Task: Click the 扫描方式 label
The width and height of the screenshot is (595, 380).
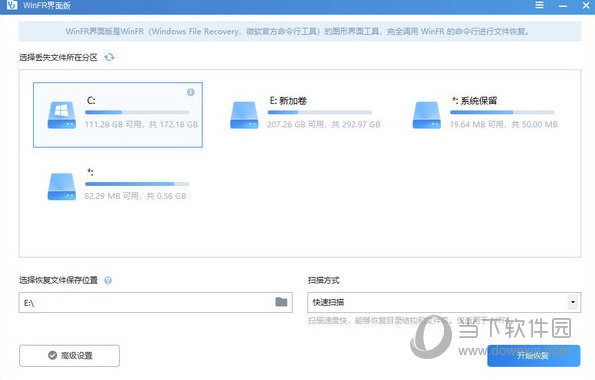Action: click(323, 281)
